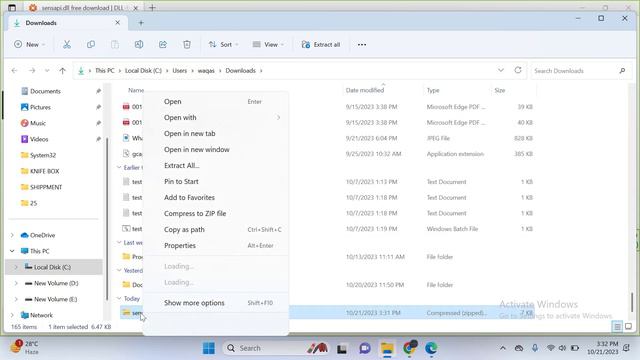The image size is (640, 360).
Task: Click the Refresh icon beside address bar
Action: [518, 70]
